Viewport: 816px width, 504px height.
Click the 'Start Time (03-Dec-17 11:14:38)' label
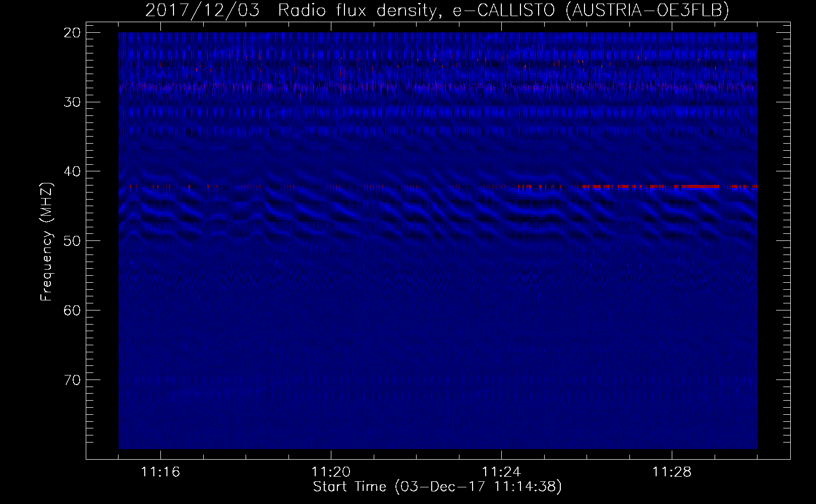437,487
